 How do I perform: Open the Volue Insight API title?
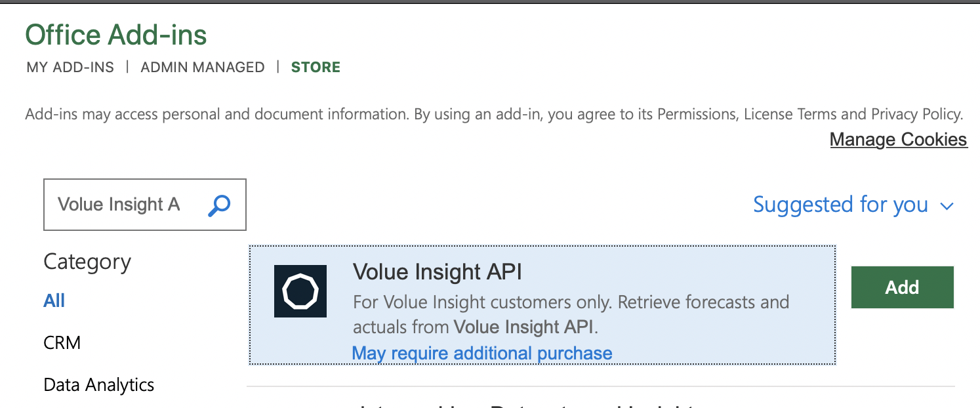click(438, 271)
